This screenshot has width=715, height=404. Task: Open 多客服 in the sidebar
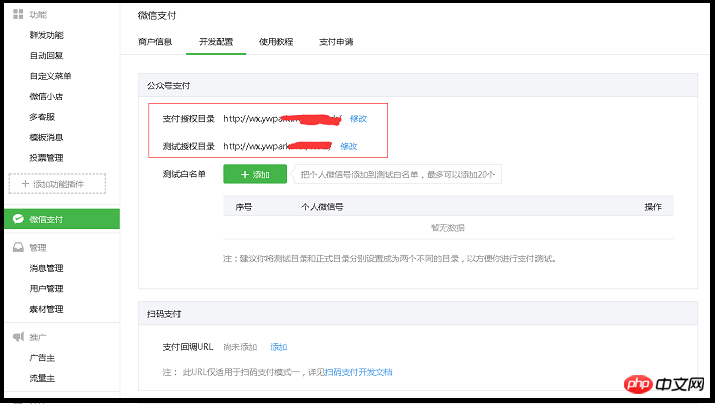click(42, 117)
